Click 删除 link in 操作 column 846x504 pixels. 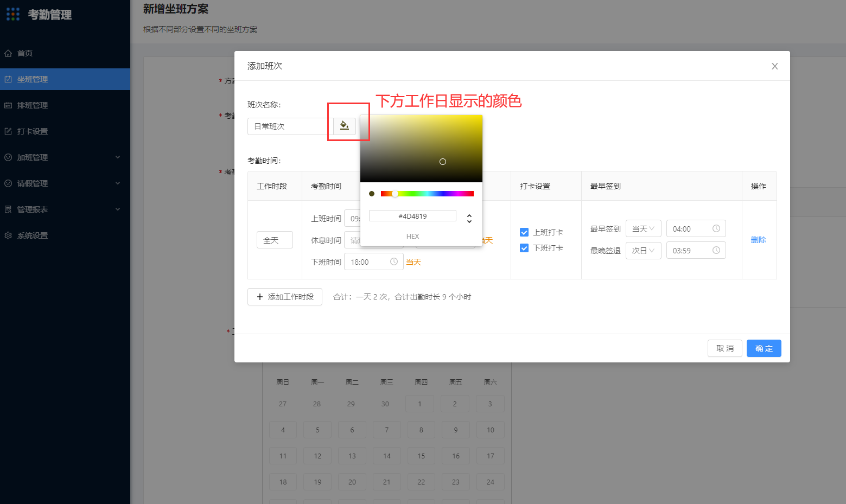[759, 240]
